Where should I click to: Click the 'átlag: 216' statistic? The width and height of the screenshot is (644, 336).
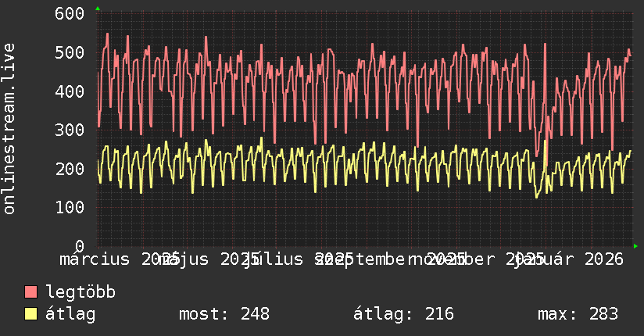(404, 314)
